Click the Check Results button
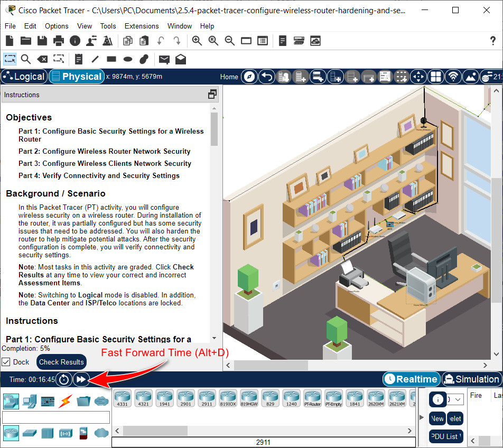 61,362
